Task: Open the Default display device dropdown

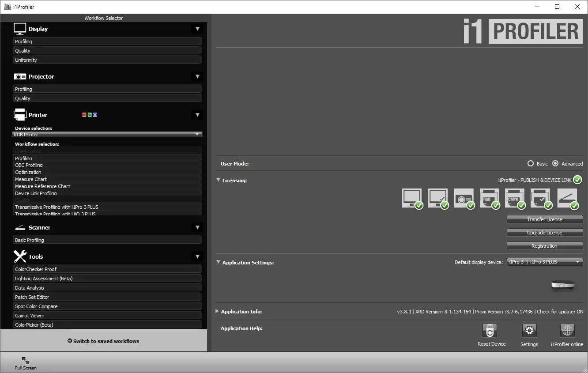Action: click(x=545, y=261)
